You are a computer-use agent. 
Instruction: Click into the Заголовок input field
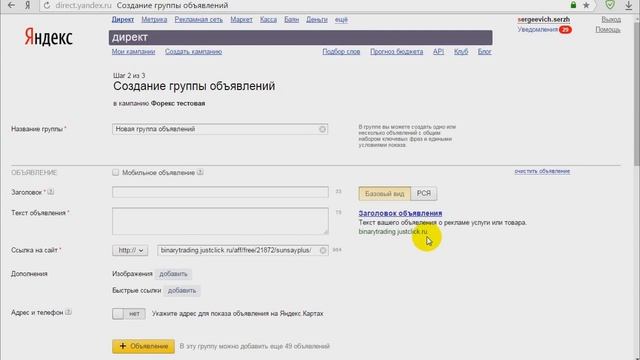[220, 192]
